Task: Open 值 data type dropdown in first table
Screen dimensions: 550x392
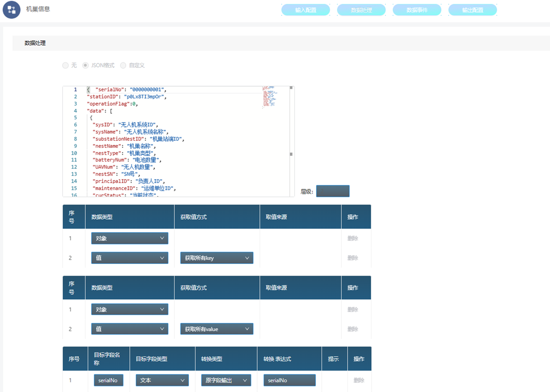Action: (130, 258)
